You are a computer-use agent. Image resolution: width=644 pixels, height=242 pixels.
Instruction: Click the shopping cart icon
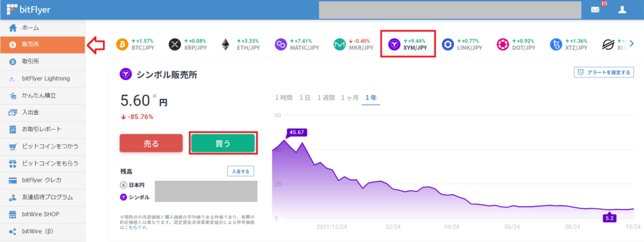(13, 146)
